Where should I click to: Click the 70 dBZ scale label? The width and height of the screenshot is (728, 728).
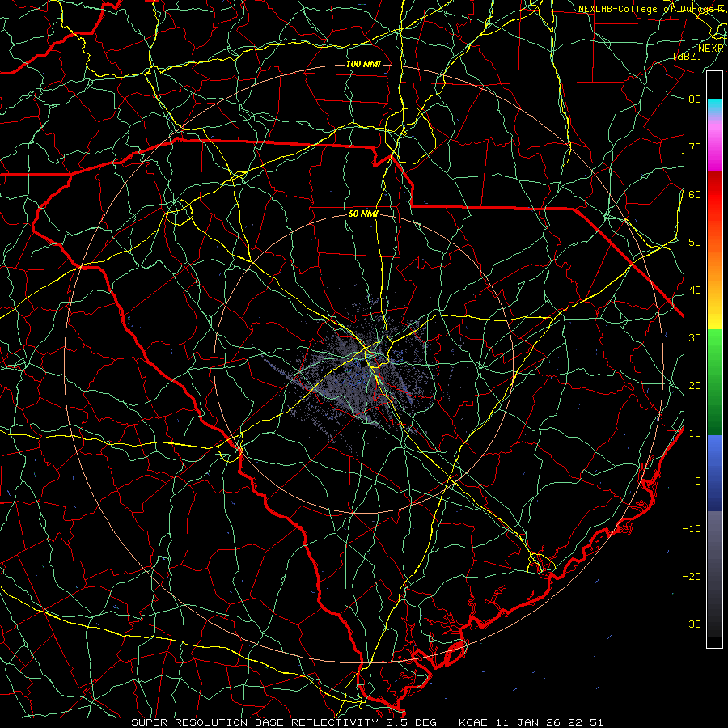[695, 147]
